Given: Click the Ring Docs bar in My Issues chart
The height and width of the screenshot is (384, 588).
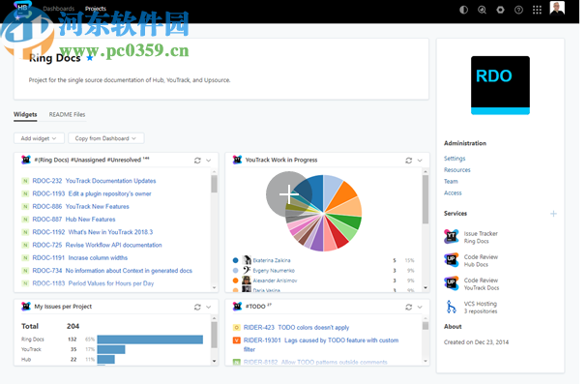Looking at the screenshot, I should (150, 340).
